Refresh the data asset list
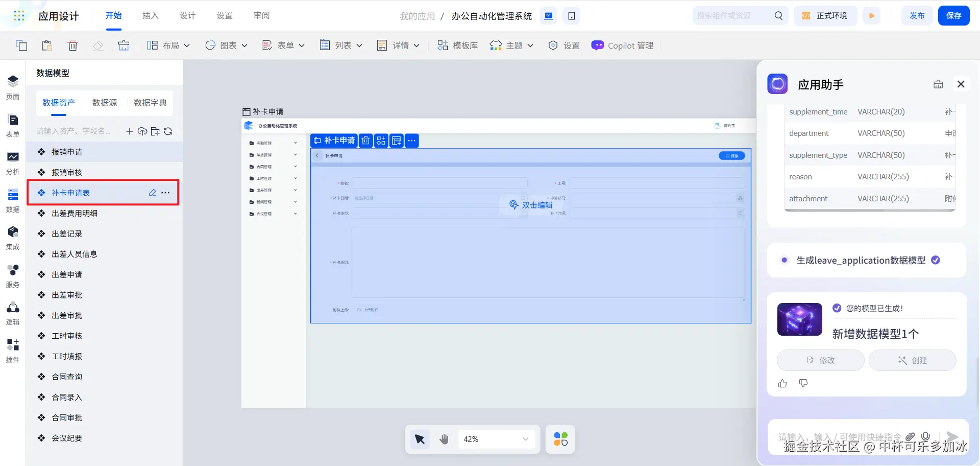The image size is (980, 466). click(x=168, y=131)
